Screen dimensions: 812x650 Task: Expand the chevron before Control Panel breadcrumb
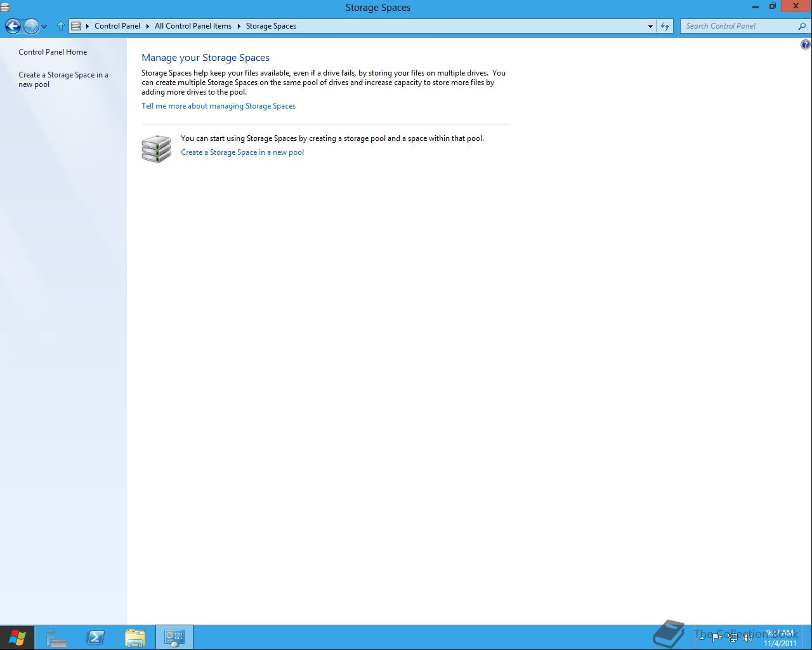88,26
